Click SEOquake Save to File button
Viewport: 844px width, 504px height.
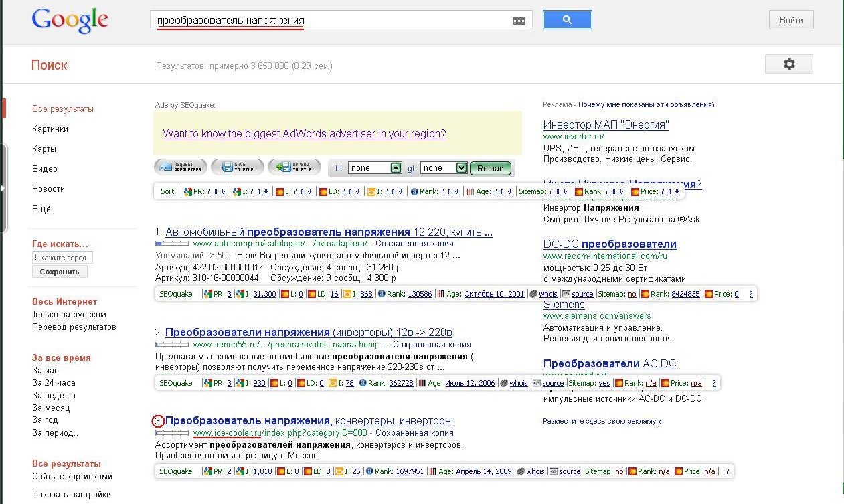point(237,167)
